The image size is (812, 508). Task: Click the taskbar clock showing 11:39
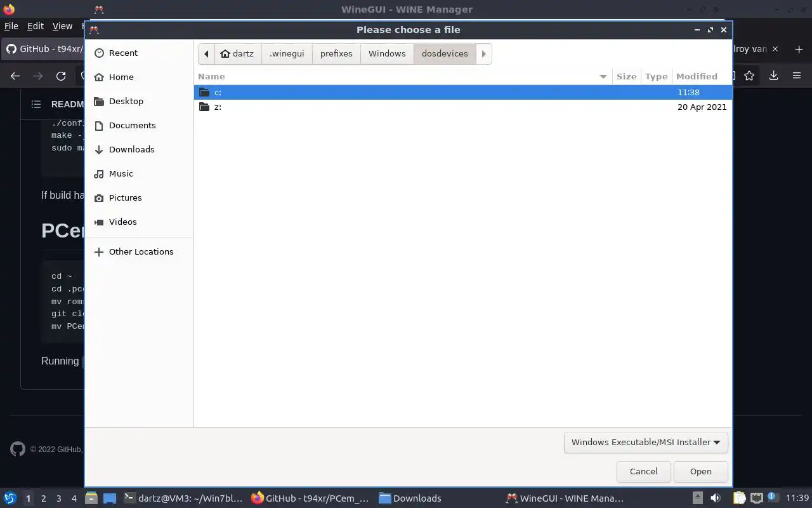coord(797,498)
